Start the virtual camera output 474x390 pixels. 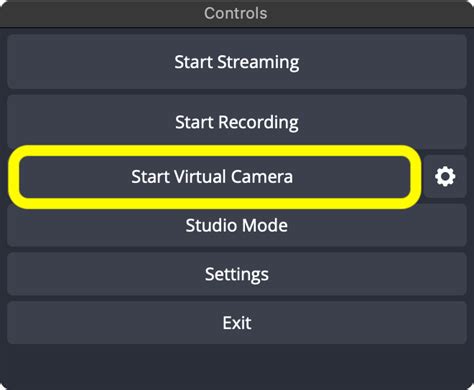coord(214,177)
